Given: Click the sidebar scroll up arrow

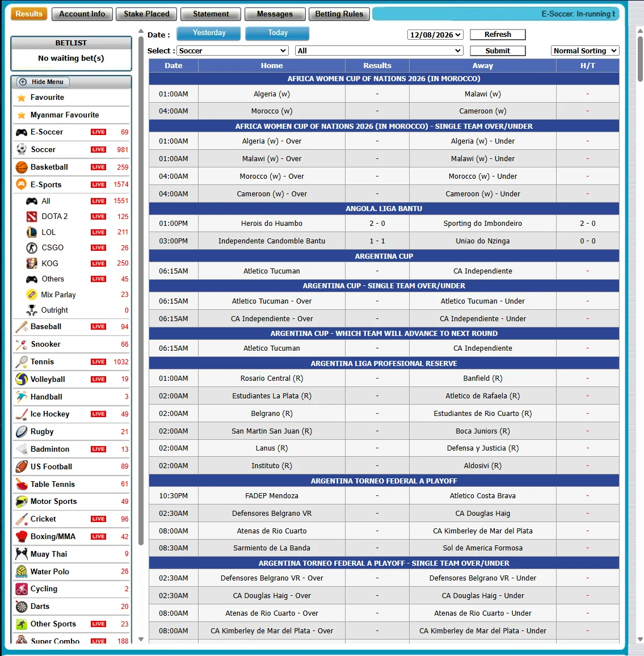Looking at the screenshot, I should [141, 31].
